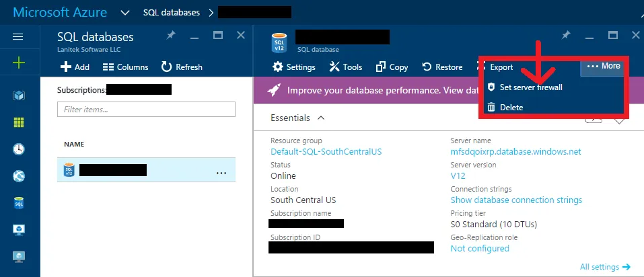
Task: Click the Filter items input field
Action: click(x=146, y=109)
